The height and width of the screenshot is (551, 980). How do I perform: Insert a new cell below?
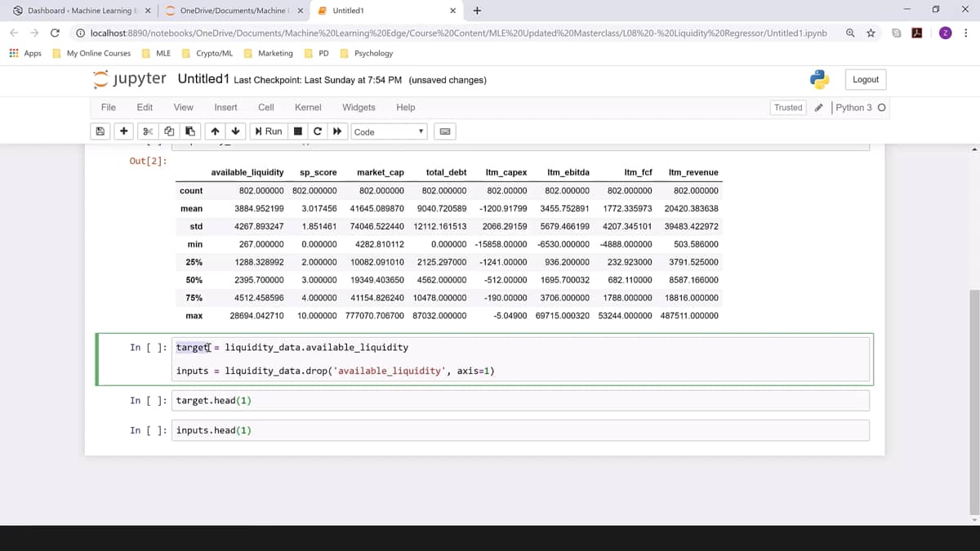(123, 131)
